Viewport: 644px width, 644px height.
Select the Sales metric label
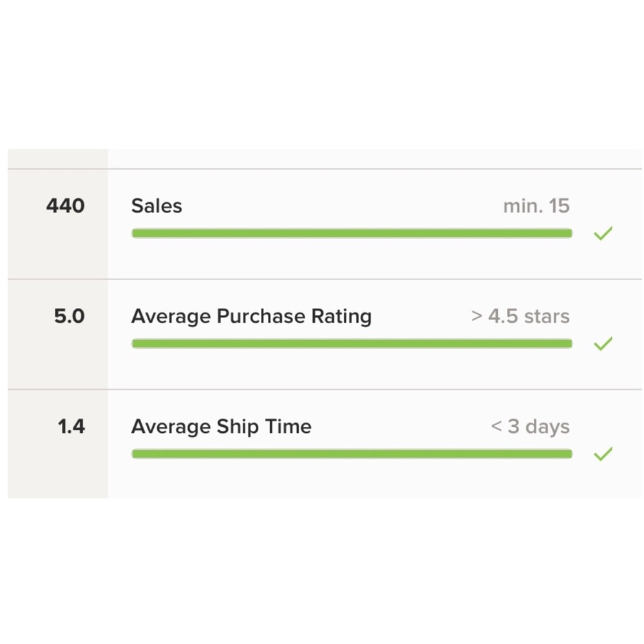pyautogui.click(x=156, y=205)
